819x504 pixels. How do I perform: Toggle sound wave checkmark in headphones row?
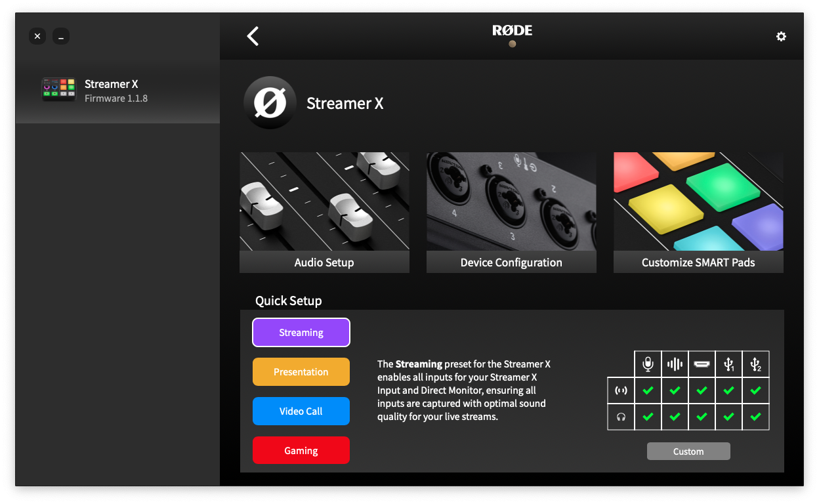[x=675, y=417]
